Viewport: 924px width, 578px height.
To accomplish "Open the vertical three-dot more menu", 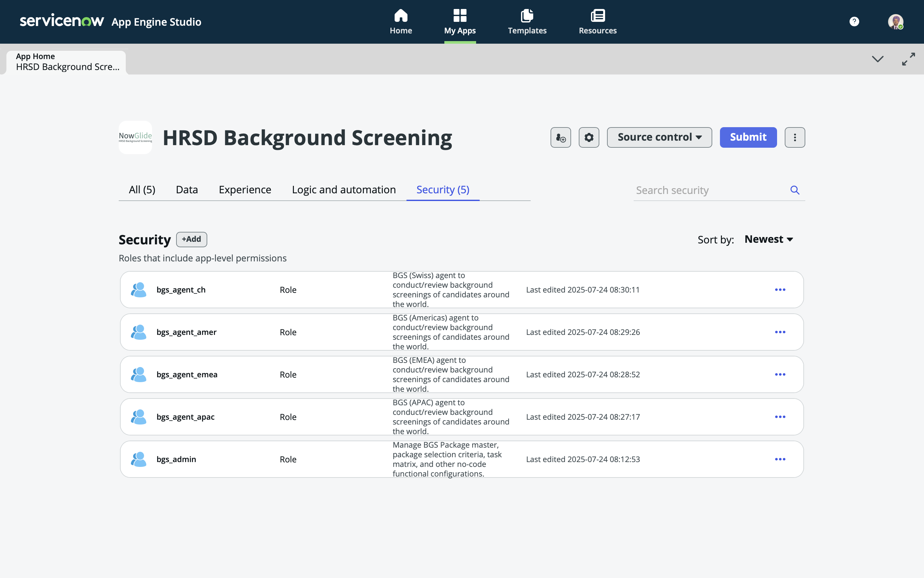I will (x=795, y=137).
